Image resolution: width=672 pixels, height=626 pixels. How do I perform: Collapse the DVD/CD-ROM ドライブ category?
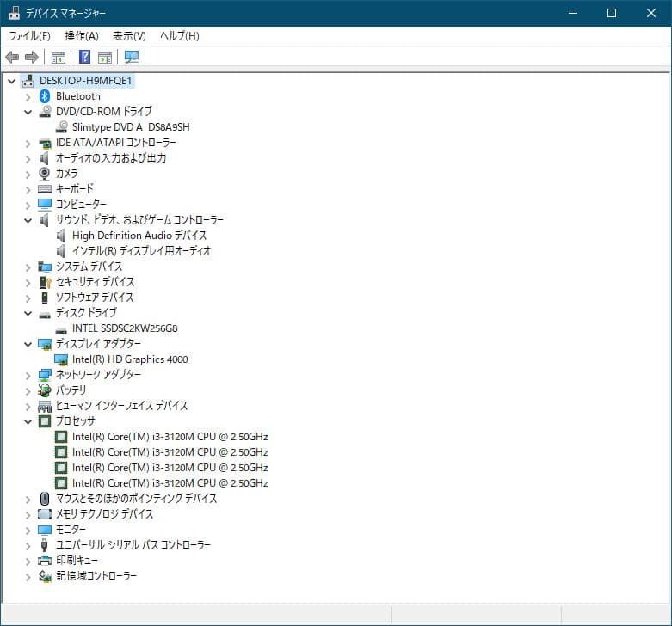pyautogui.click(x=28, y=112)
